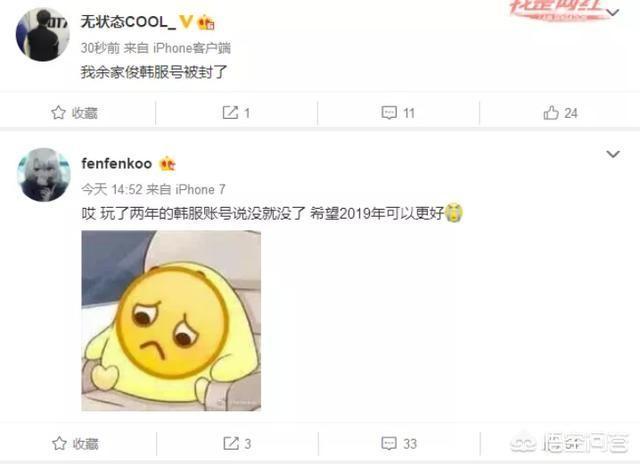Click the 来自 iPhone客户端 source link
The width and height of the screenshot is (640, 464).
coord(177,48)
